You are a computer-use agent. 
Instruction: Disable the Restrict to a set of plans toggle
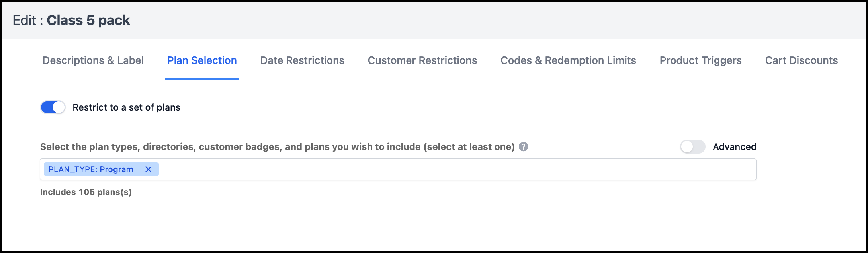tap(53, 107)
